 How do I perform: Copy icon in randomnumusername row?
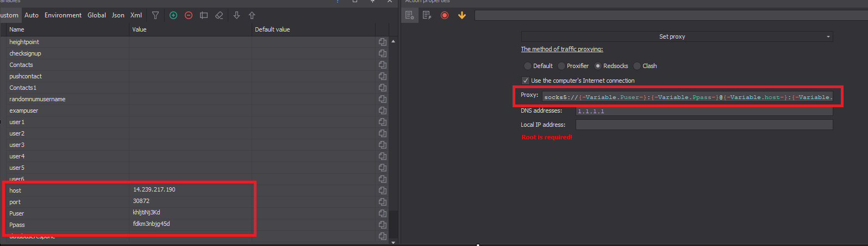[383, 99]
